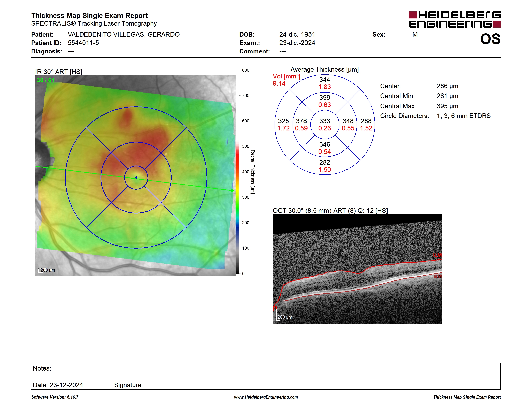Viewport: 532px width, 411px height.
Task: Click outer superior volume 1.83
Action: (x=325, y=87)
